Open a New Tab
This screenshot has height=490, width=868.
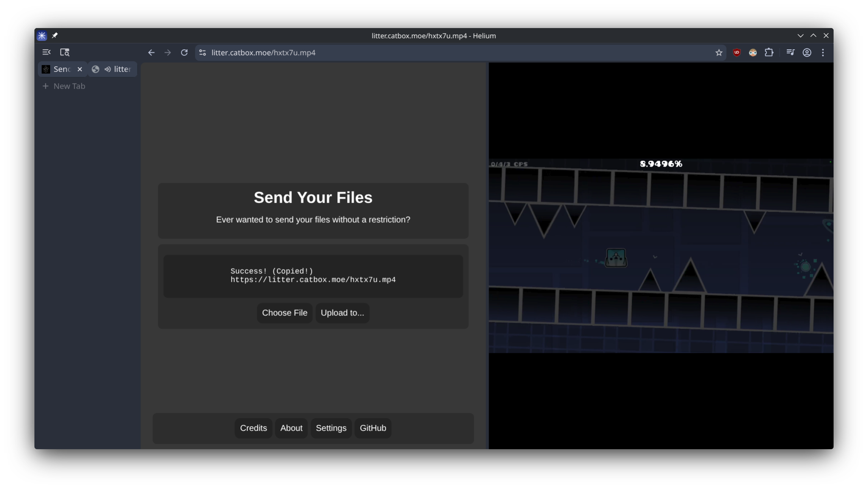pos(64,86)
